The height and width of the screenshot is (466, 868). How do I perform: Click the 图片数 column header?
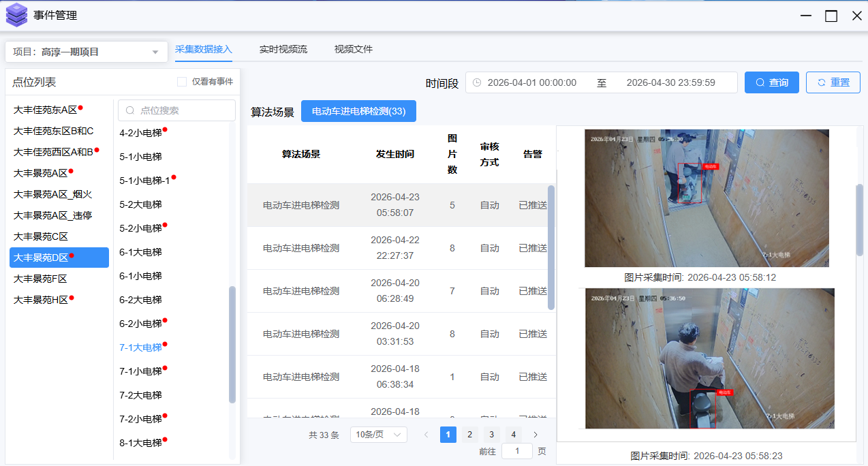[x=452, y=154]
